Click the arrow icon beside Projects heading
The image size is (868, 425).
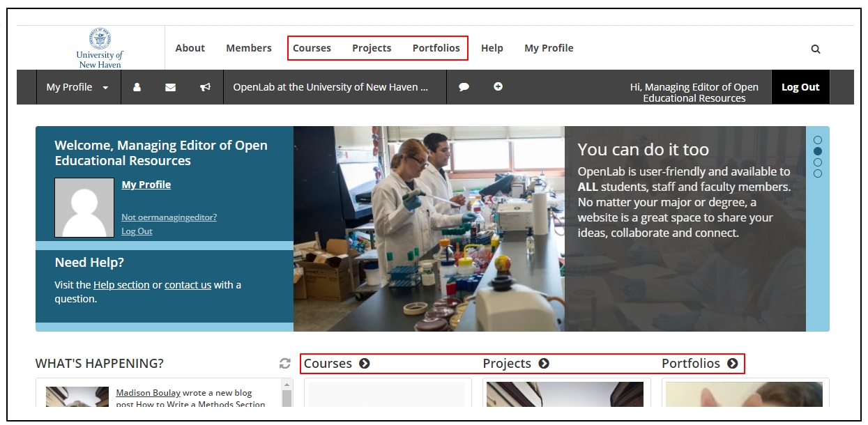point(544,364)
